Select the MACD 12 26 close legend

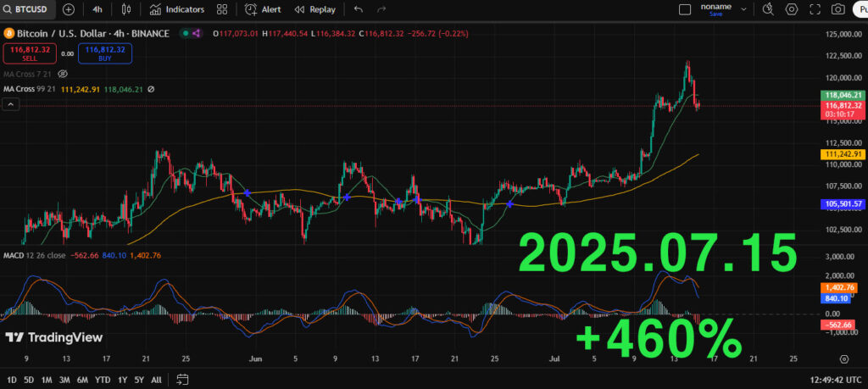point(34,256)
